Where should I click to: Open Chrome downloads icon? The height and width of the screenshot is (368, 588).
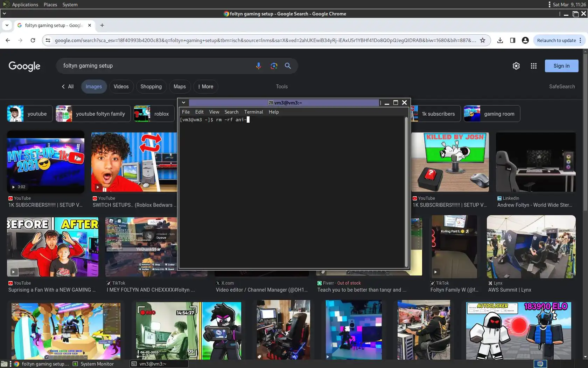[500, 40]
